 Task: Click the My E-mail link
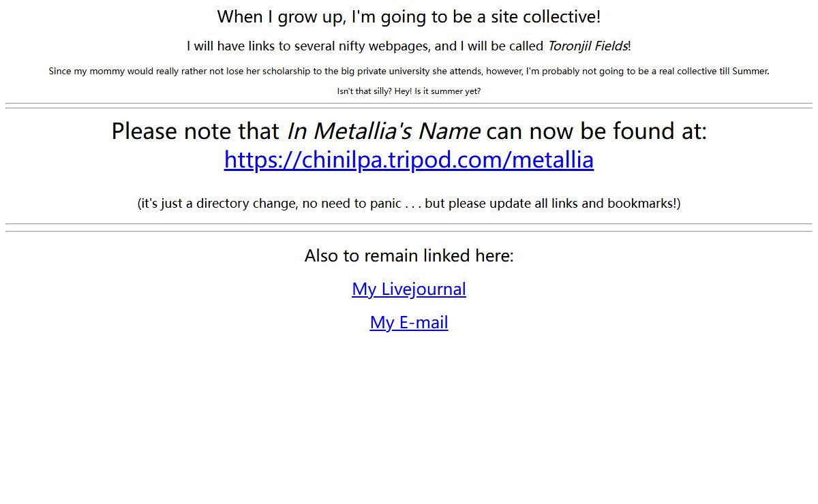[409, 323]
